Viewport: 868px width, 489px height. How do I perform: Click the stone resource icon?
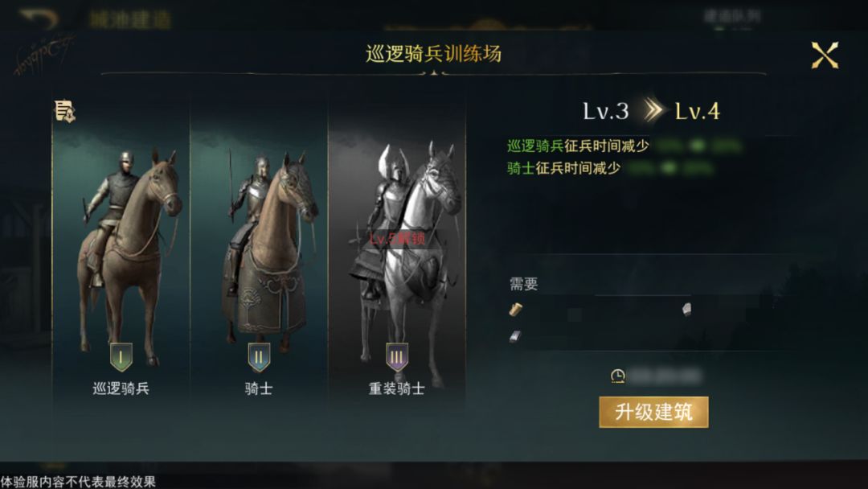tap(686, 309)
